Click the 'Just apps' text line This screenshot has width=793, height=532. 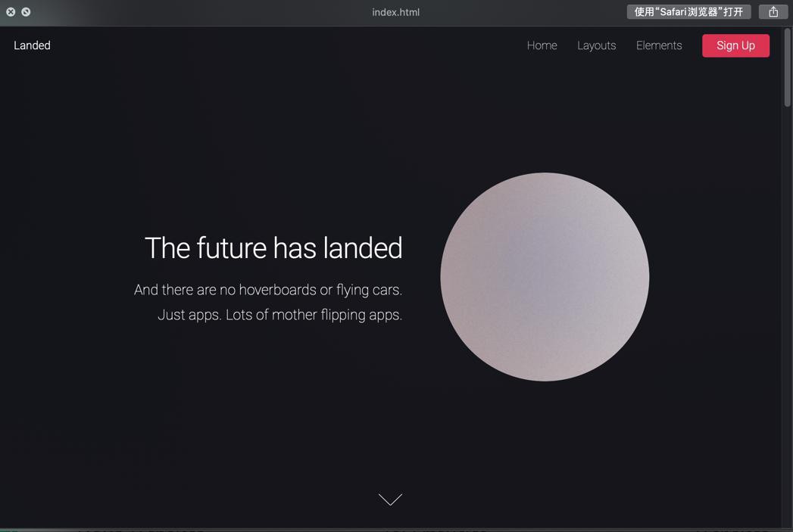(279, 315)
